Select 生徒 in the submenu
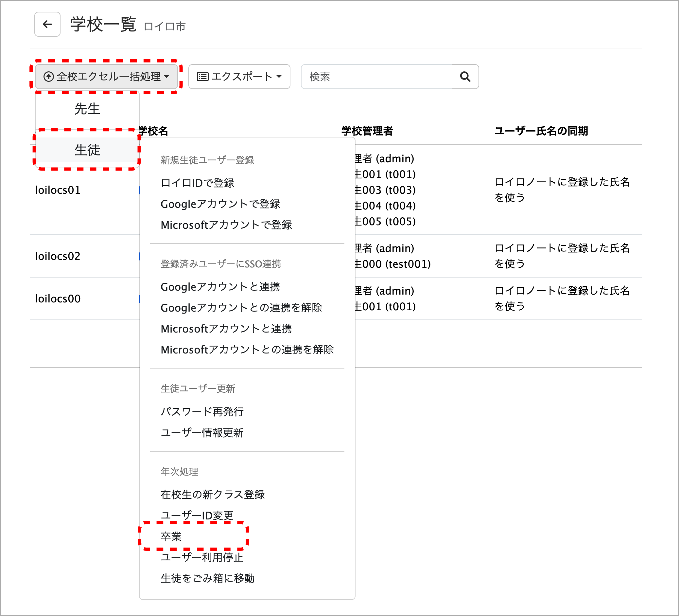Screen dimensions: 679x616 coord(87,150)
